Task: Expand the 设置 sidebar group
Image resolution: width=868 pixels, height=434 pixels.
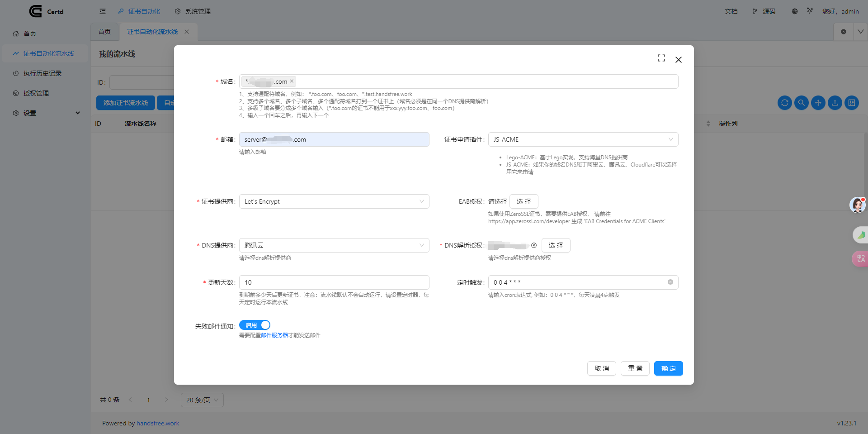Action: click(45, 113)
